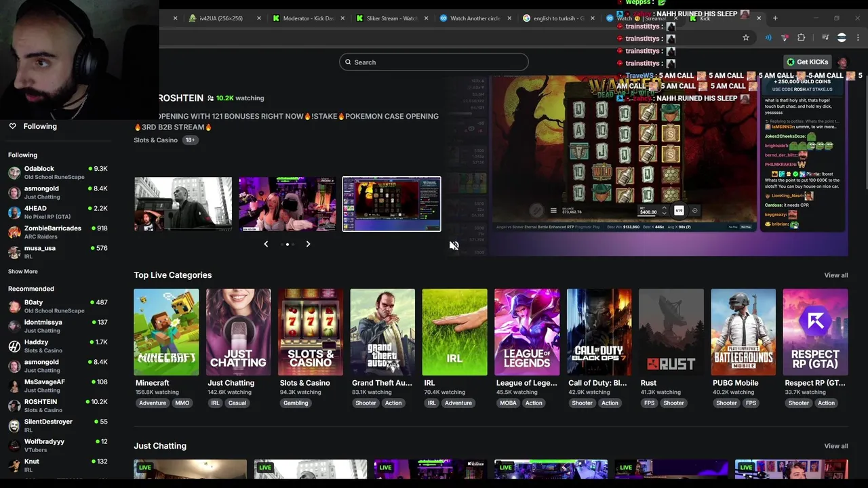
Task: Open asmongold in Following list
Action: pyautogui.click(x=58, y=192)
